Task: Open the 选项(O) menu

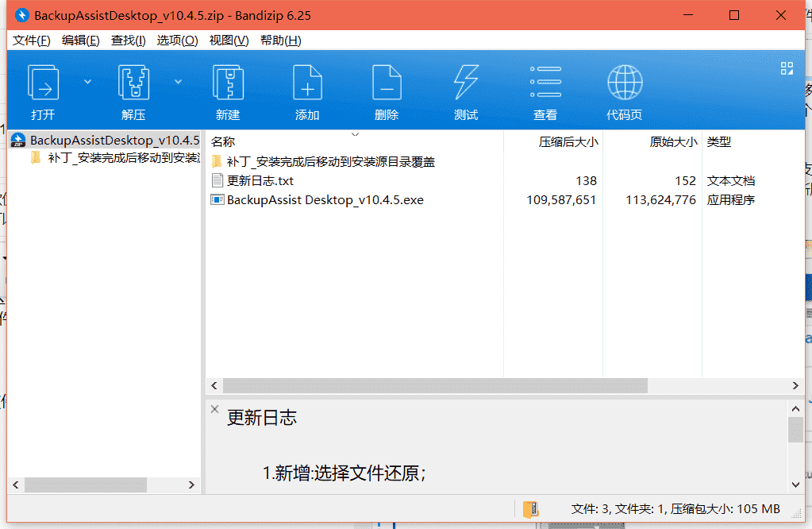Action: pyautogui.click(x=177, y=41)
